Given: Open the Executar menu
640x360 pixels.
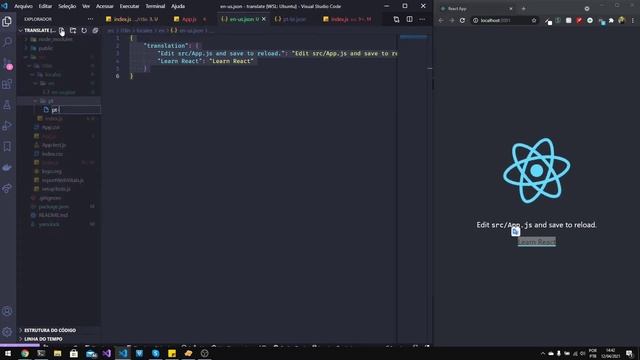Looking at the screenshot, I should (x=129, y=6).
